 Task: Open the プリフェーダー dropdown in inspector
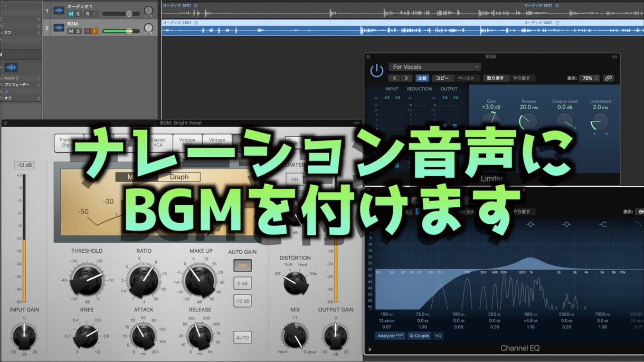(22, 84)
